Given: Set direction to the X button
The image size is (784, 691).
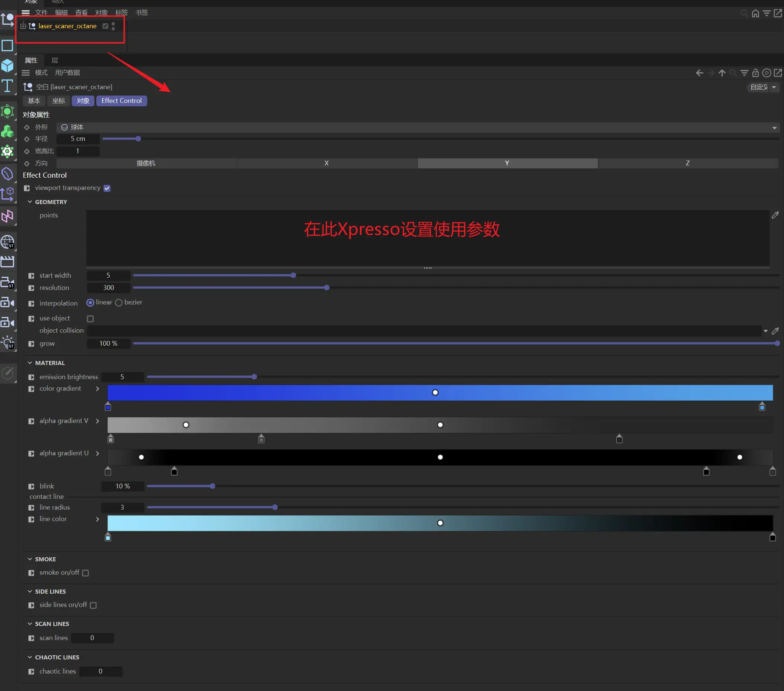Looking at the screenshot, I should click(x=326, y=163).
